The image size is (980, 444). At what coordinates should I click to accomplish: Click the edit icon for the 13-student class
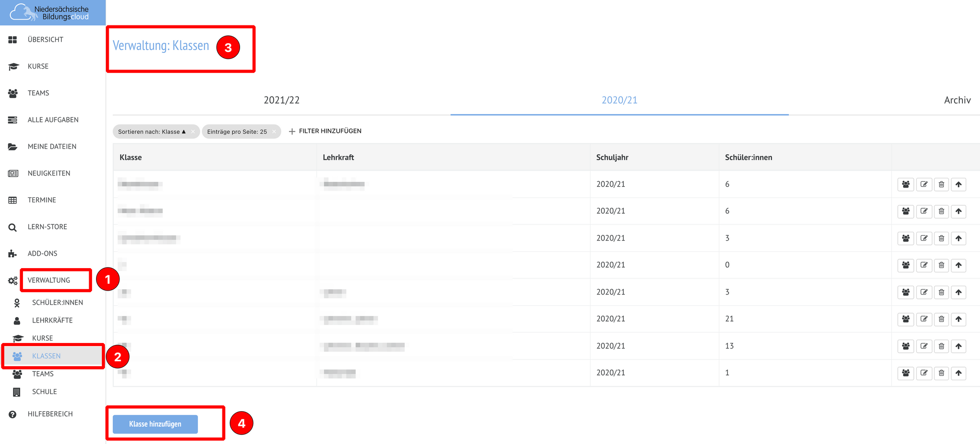(x=924, y=346)
